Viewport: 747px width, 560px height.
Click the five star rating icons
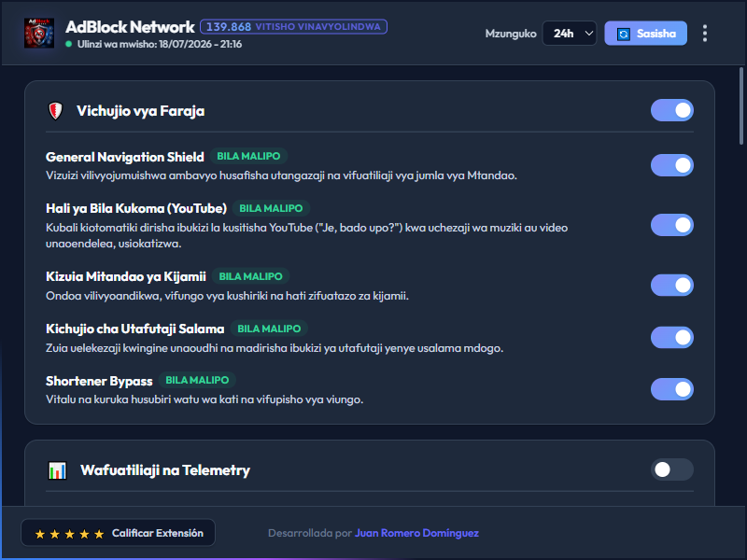pyautogui.click(x=69, y=534)
